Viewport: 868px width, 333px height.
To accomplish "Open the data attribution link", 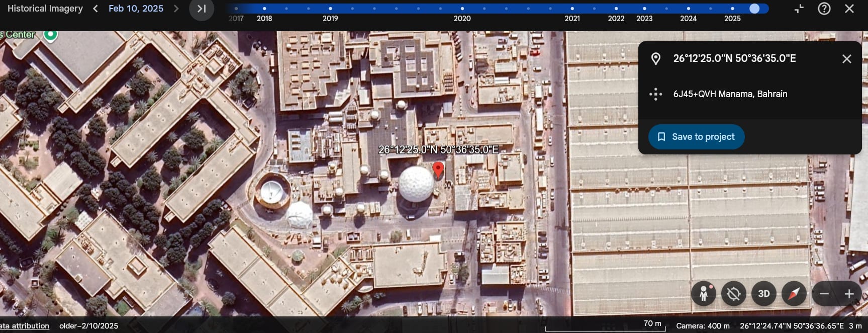I will click(25, 326).
